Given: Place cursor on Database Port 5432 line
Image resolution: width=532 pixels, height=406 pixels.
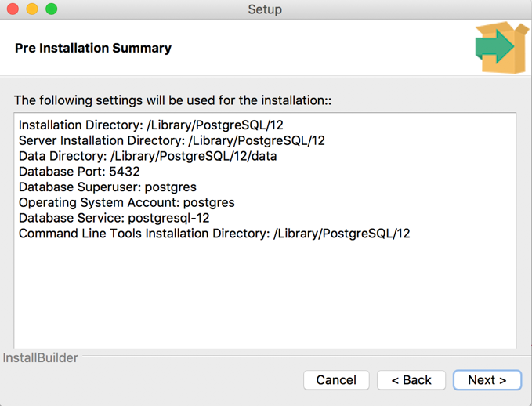Looking at the screenshot, I should pyautogui.click(x=79, y=172).
